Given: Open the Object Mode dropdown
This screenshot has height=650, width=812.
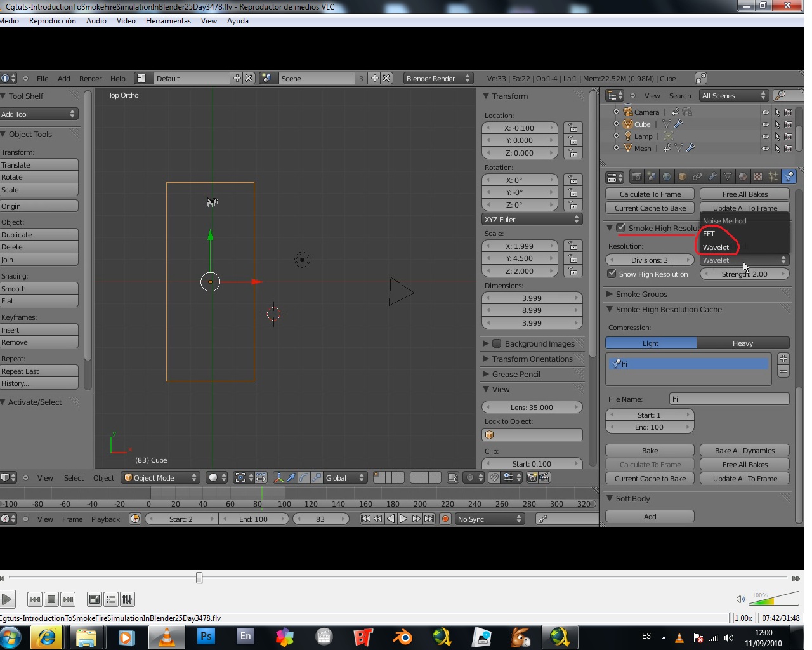Looking at the screenshot, I should 160,478.
